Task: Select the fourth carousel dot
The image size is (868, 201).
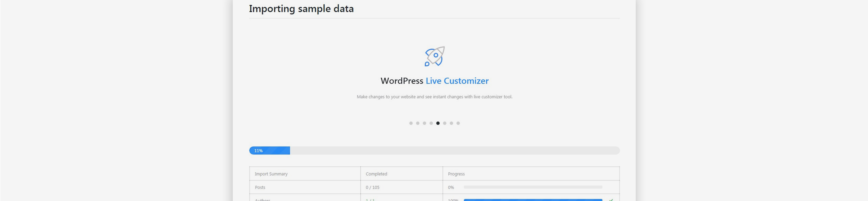Action: point(431,123)
